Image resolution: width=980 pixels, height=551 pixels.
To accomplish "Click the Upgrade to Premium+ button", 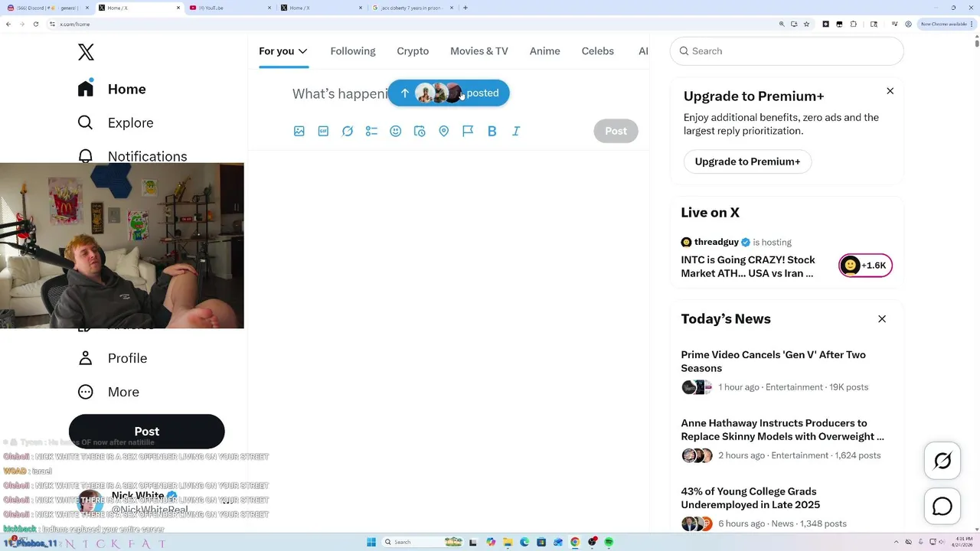I will point(747,161).
